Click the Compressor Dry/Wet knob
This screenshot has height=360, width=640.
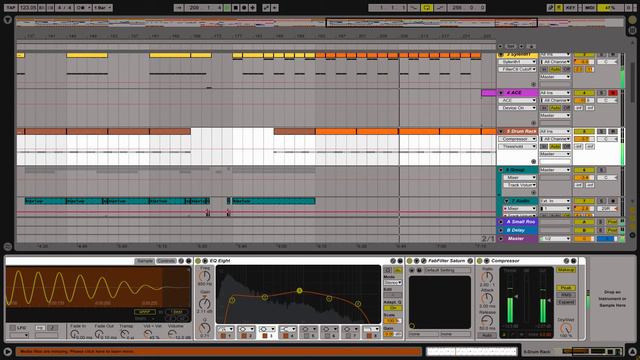566,328
